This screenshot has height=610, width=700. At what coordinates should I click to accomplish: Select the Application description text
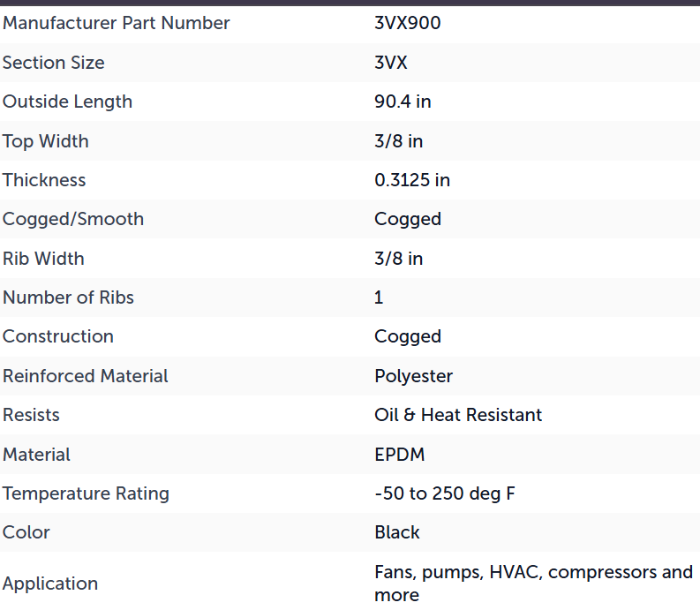pyautogui.click(x=533, y=584)
